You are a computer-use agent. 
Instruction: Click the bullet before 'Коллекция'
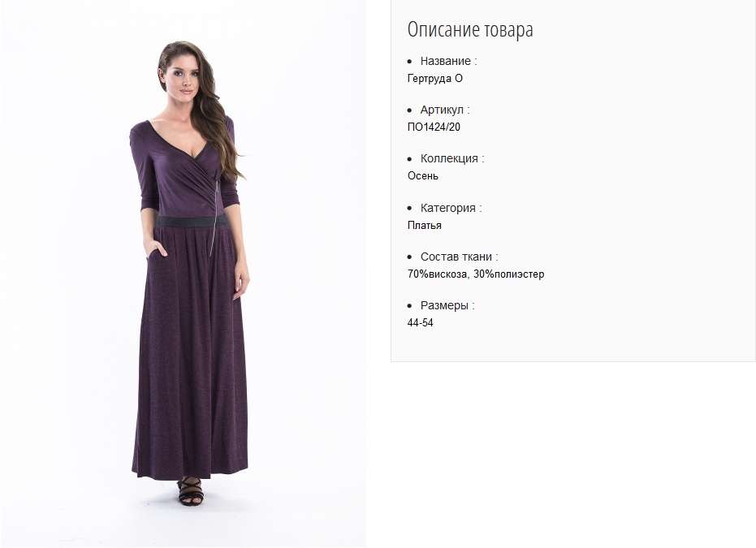click(x=410, y=159)
